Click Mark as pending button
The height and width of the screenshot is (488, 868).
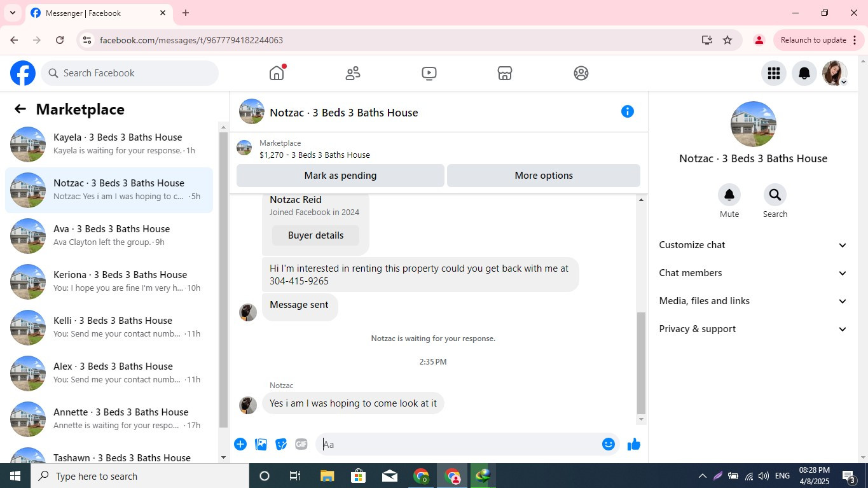340,176
